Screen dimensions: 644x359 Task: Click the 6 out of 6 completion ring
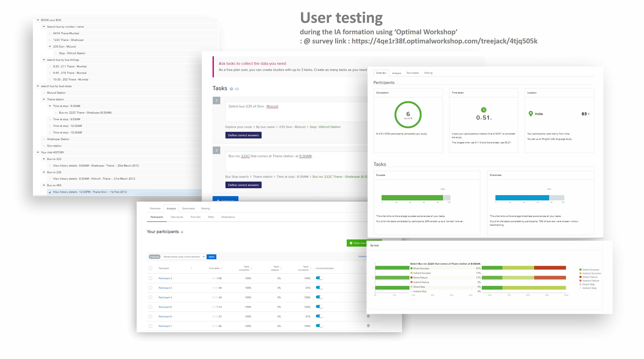click(408, 115)
